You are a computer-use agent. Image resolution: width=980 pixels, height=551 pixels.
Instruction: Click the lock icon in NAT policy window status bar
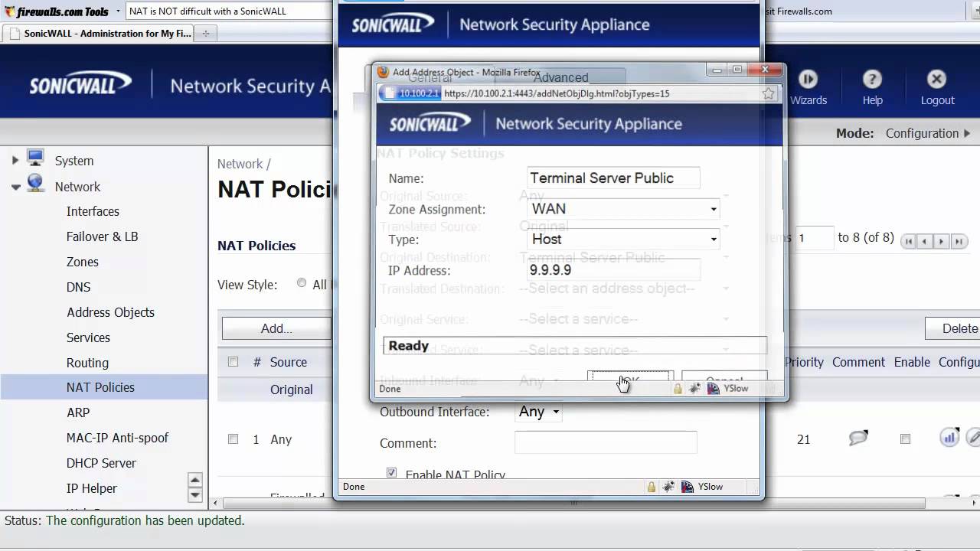click(x=652, y=487)
